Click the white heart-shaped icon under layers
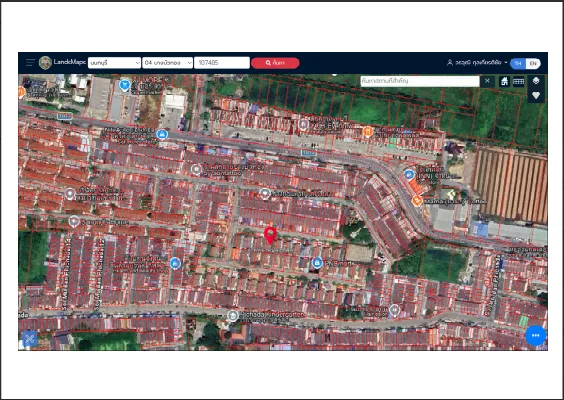Image resolution: width=564 pixels, height=400 pixels. pyautogui.click(x=536, y=95)
